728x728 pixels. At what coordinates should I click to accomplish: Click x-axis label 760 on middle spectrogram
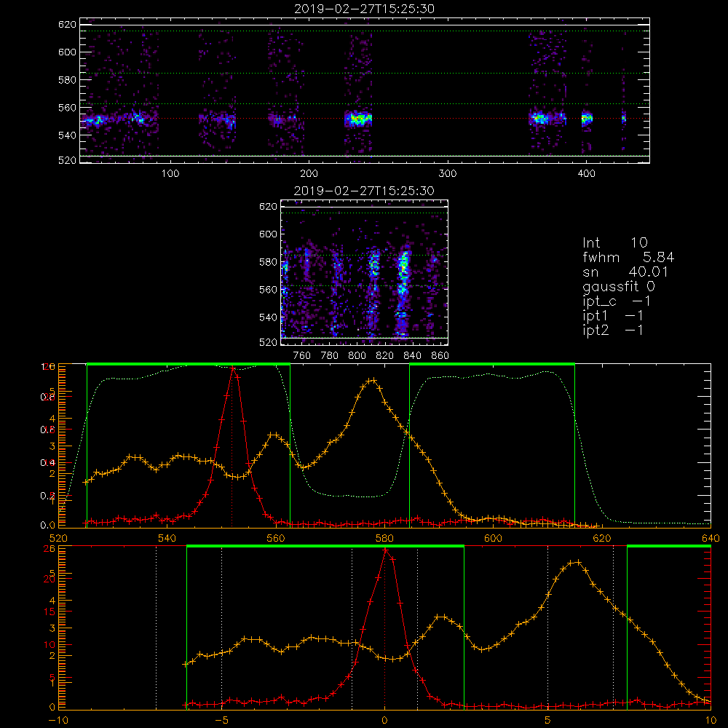(x=302, y=356)
